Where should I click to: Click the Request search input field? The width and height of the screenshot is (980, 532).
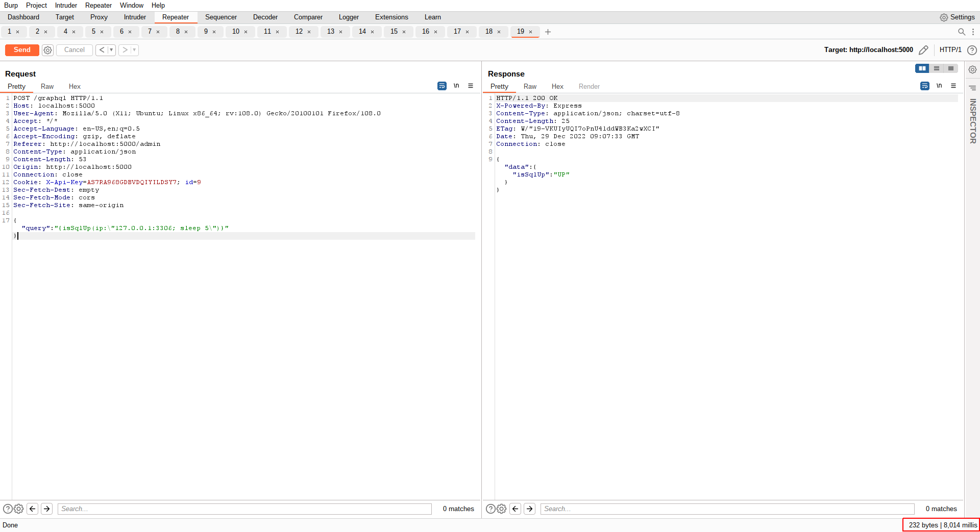pyautogui.click(x=245, y=509)
